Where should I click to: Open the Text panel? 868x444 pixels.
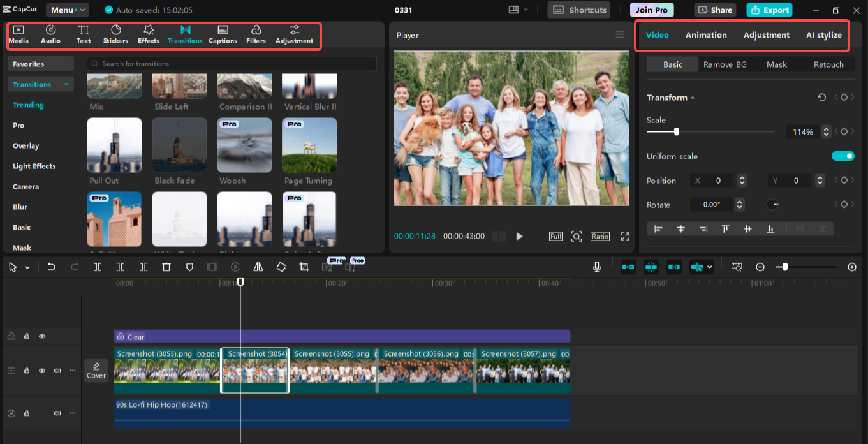(84, 34)
